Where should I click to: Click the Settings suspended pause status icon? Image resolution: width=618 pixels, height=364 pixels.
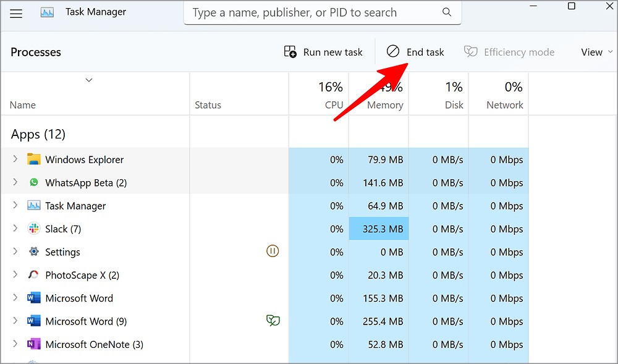[x=273, y=251]
